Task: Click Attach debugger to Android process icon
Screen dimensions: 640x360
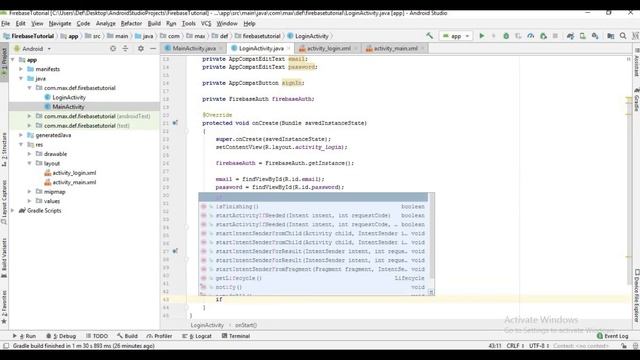Action: click(x=543, y=36)
